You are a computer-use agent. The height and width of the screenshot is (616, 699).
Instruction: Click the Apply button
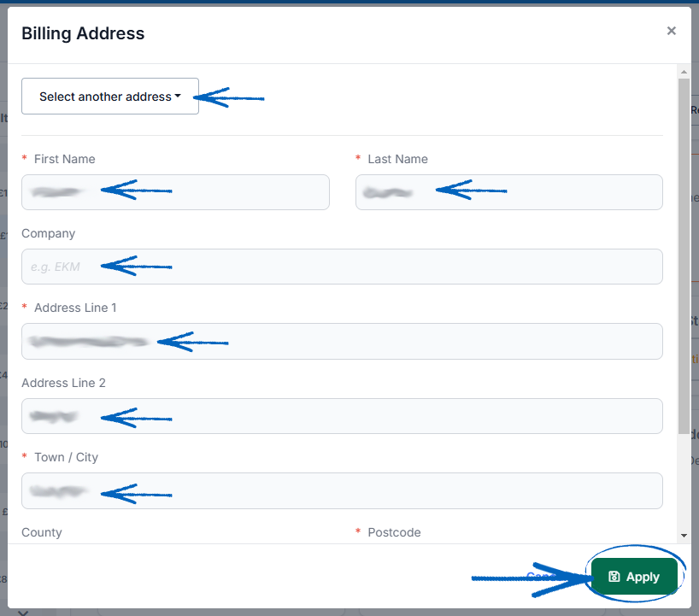634,577
